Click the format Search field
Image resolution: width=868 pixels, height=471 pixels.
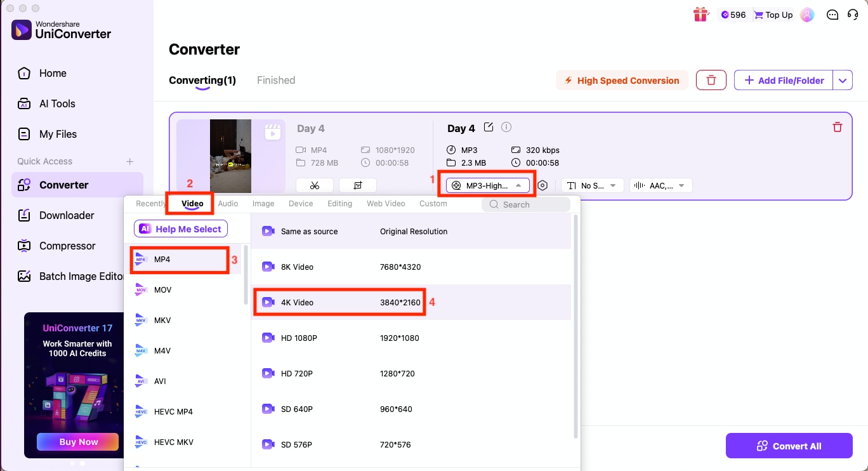coord(526,204)
